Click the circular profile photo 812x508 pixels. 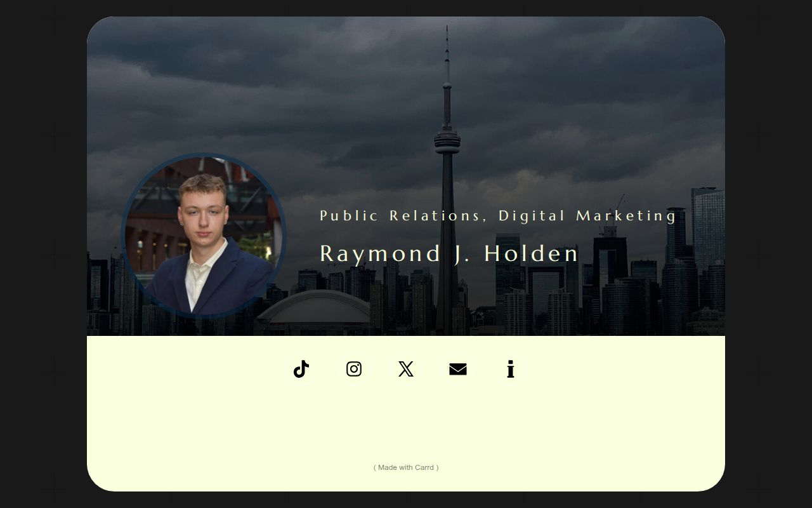203,235
